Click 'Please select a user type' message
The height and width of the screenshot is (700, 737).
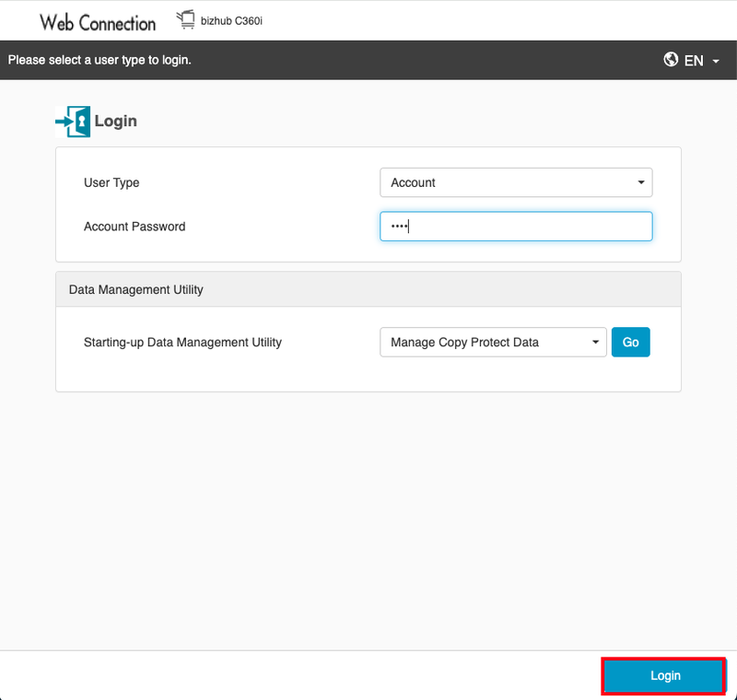pyautogui.click(x=99, y=60)
